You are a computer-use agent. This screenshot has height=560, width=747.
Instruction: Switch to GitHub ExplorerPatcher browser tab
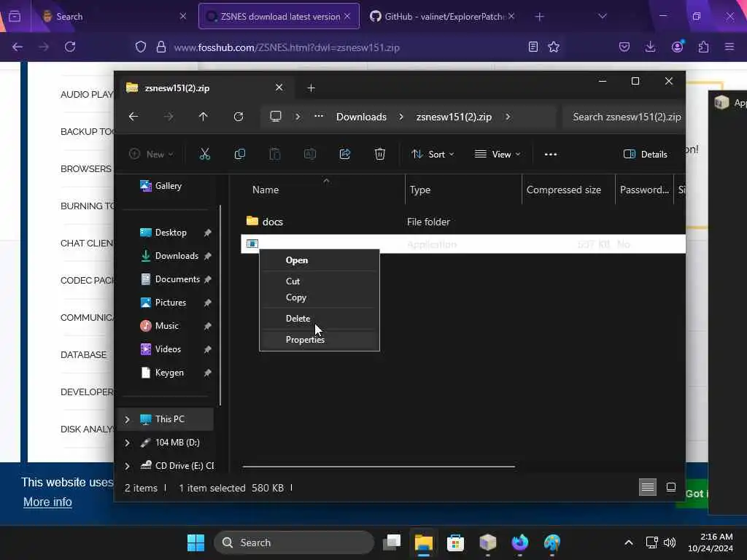441,16
